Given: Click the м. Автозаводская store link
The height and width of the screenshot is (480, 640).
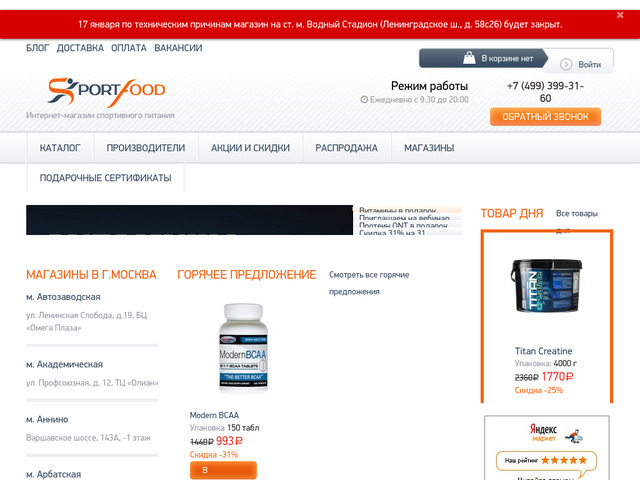Looking at the screenshot, I should click(63, 297).
